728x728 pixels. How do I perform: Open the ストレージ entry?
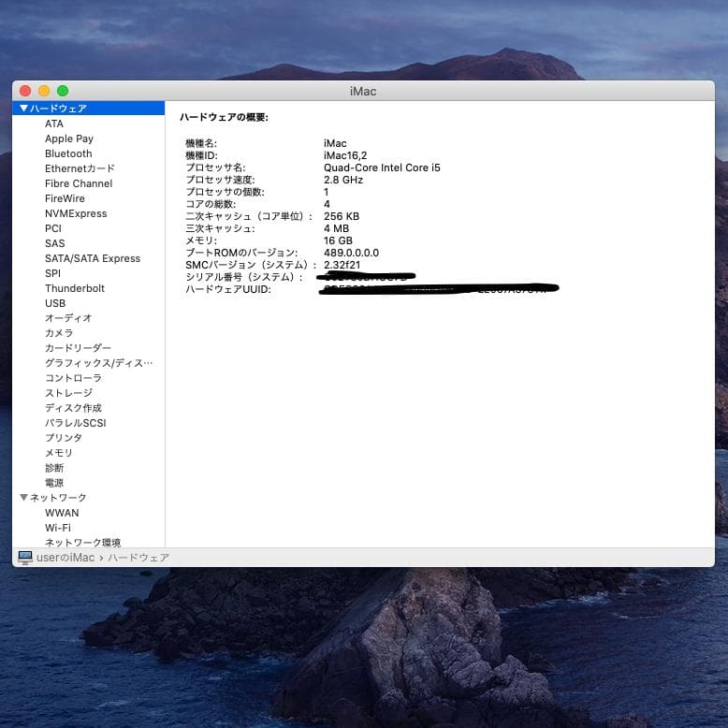point(68,393)
